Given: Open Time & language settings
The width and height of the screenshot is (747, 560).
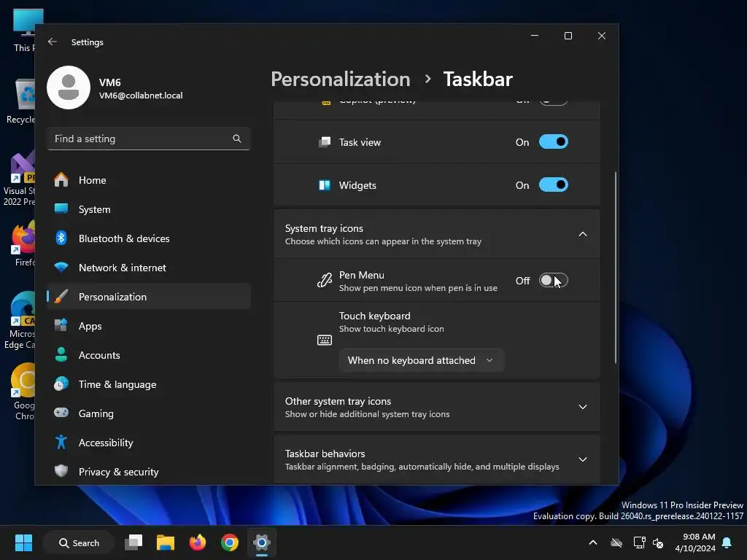Looking at the screenshot, I should coord(149,384).
